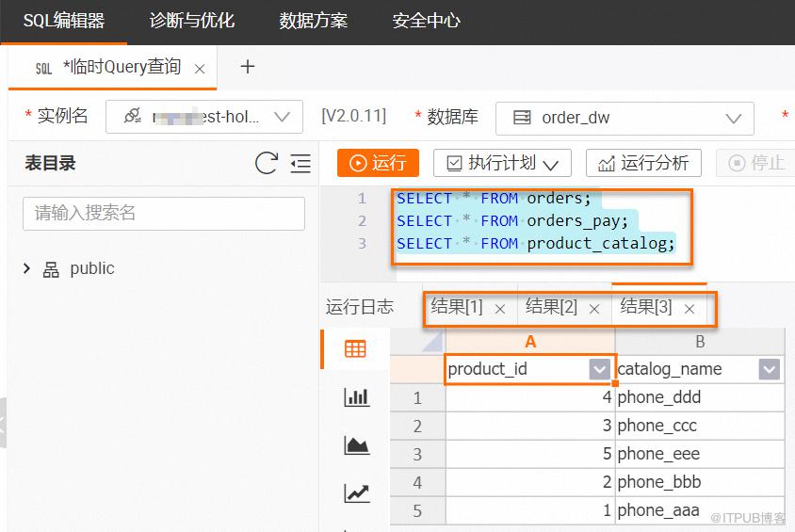795x532 pixels.
Task: Show results as line chart
Action: pos(356,492)
